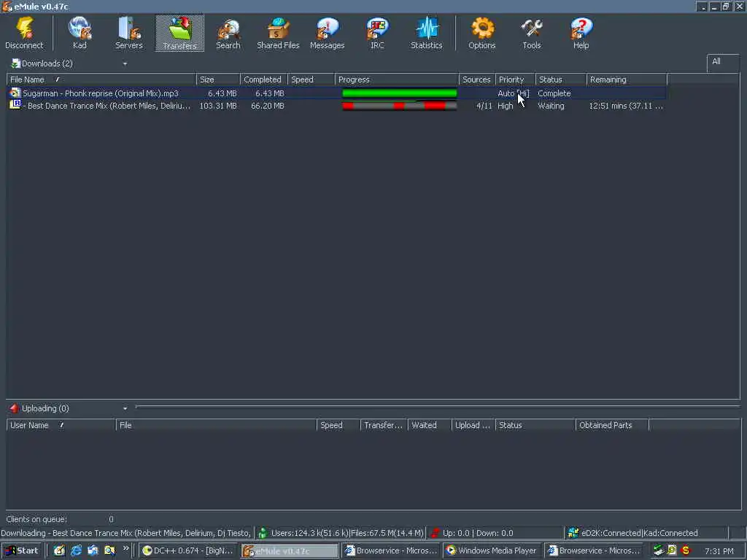Sort downloads by Completed column
Image resolution: width=747 pixels, height=560 pixels.
pos(264,79)
